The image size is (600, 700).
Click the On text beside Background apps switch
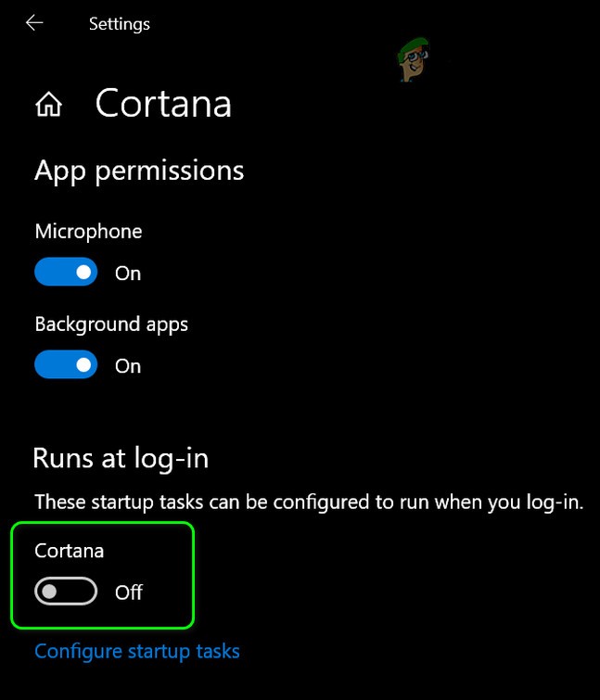(128, 366)
